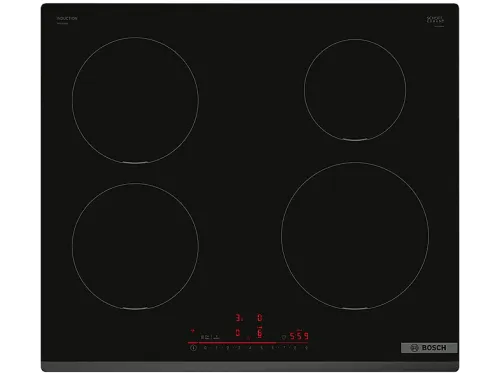Choose level 5 on the slider scale
The width and height of the screenshot is (500, 373).
click(x=262, y=348)
